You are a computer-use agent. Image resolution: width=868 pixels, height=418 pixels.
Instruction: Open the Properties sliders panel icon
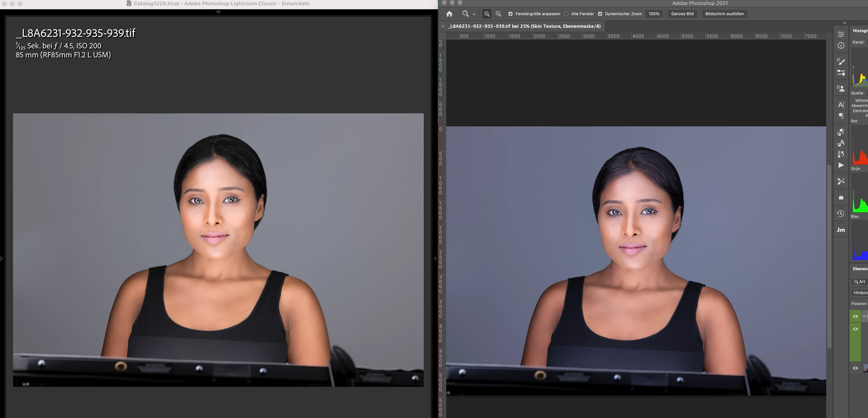pos(841,34)
